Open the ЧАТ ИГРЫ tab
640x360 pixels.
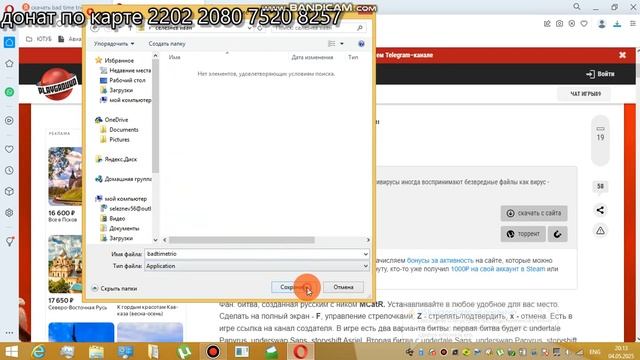click(585, 94)
